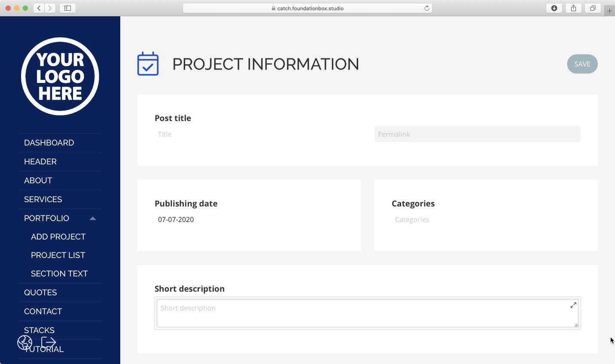
Task: Click the logout arrow icon in sidebar
Action: tap(49, 343)
